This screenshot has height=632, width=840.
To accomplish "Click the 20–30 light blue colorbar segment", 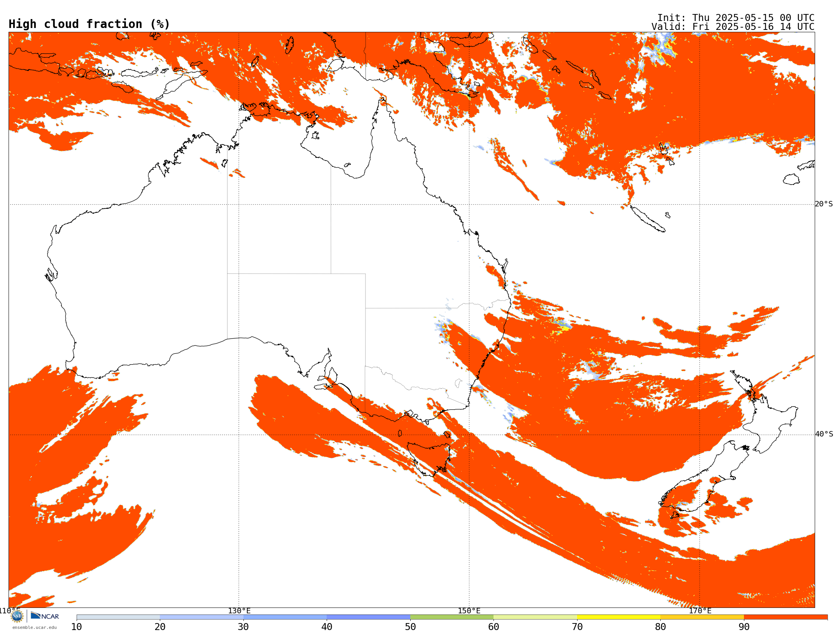I will coord(201,617).
